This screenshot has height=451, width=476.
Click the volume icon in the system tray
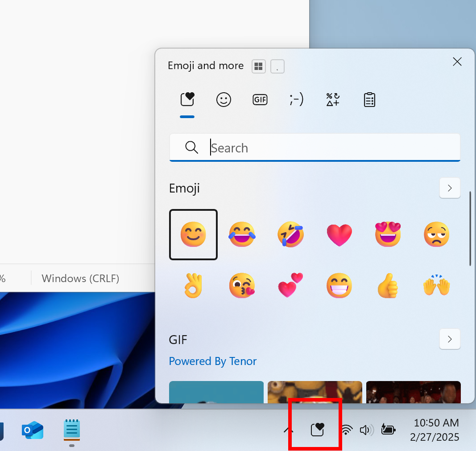[366, 430]
